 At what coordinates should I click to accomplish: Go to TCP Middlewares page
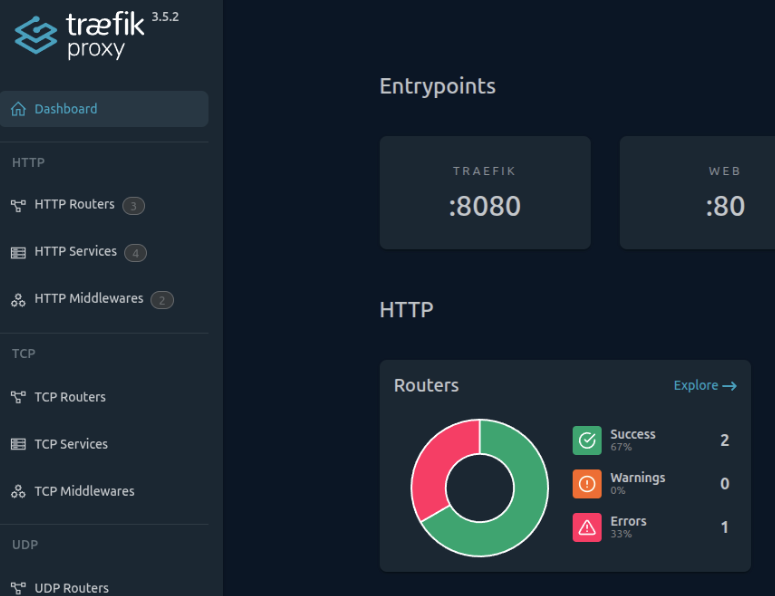[85, 491]
